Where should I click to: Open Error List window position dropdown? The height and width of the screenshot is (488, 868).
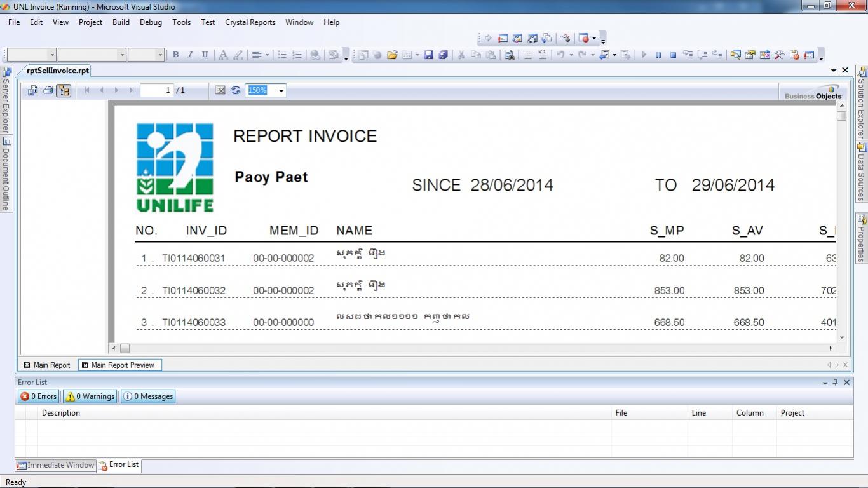pyautogui.click(x=825, y=383)
